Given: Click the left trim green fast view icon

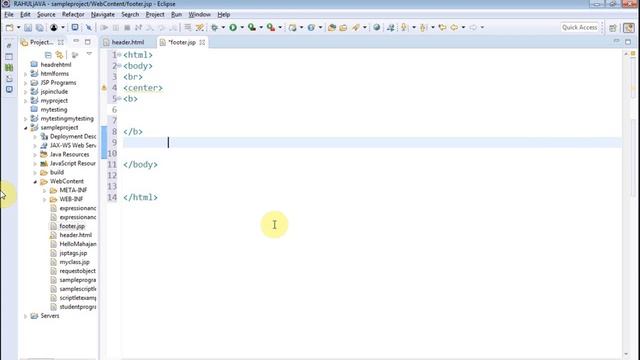Looking at the screenshot, I should point(9,68).
